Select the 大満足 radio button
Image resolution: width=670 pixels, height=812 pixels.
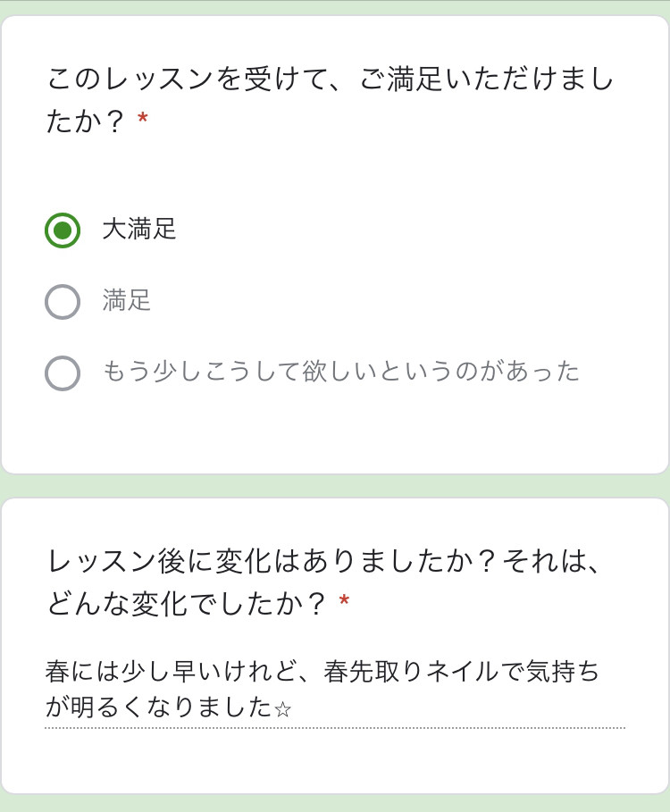(x=63, y=230)
